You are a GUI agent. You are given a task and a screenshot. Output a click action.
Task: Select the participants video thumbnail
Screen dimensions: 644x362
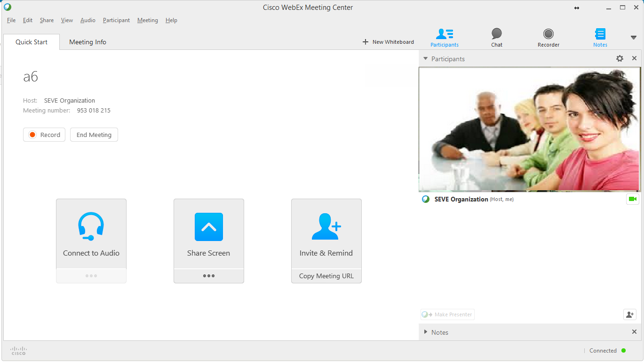click(529, 129)
